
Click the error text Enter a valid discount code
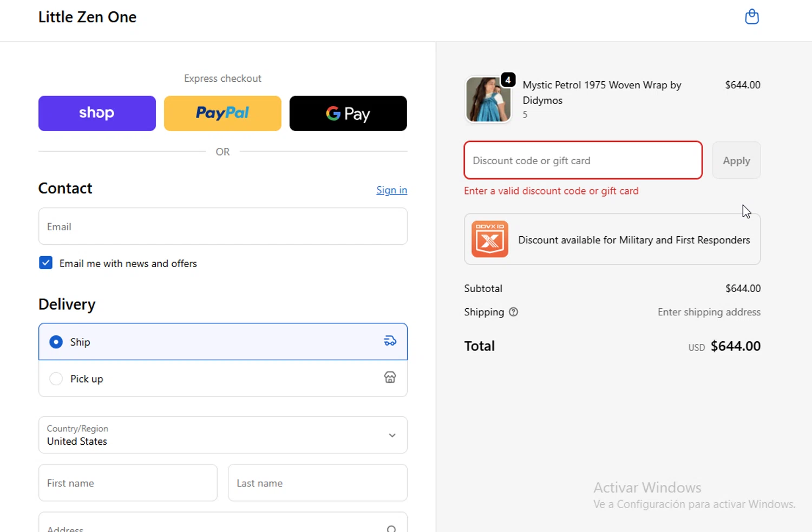[551, 191]
